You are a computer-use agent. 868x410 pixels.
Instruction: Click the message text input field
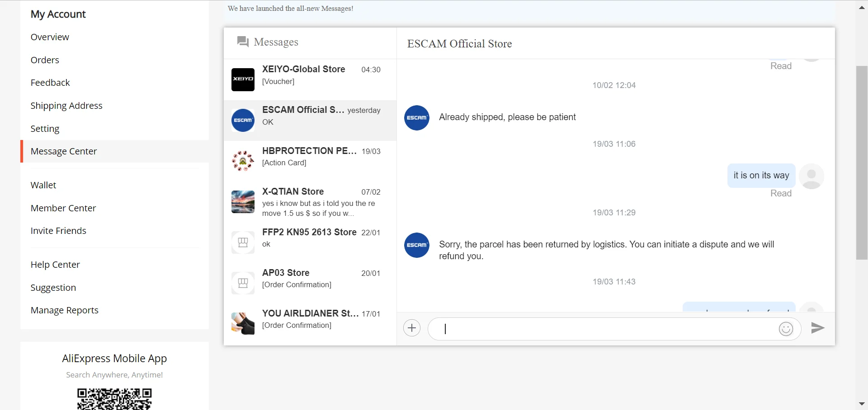pyautogui.click(x=614, y=329)
